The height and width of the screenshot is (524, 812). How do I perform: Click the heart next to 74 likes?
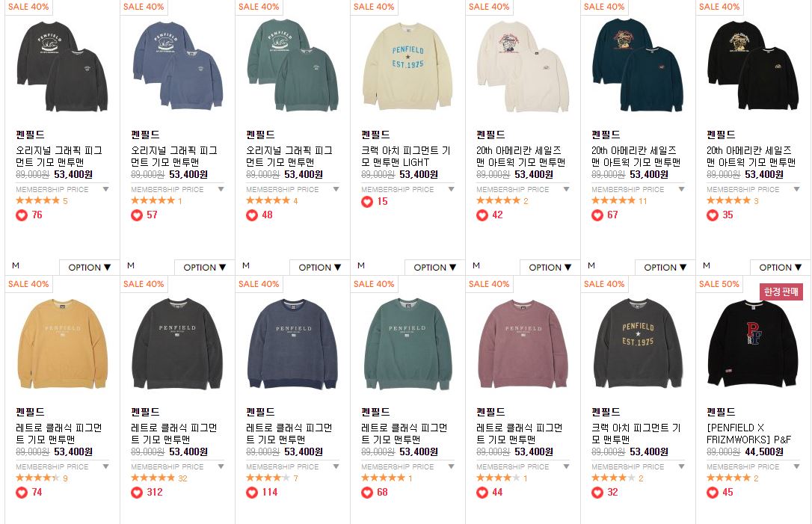click(x=21, y=493)
